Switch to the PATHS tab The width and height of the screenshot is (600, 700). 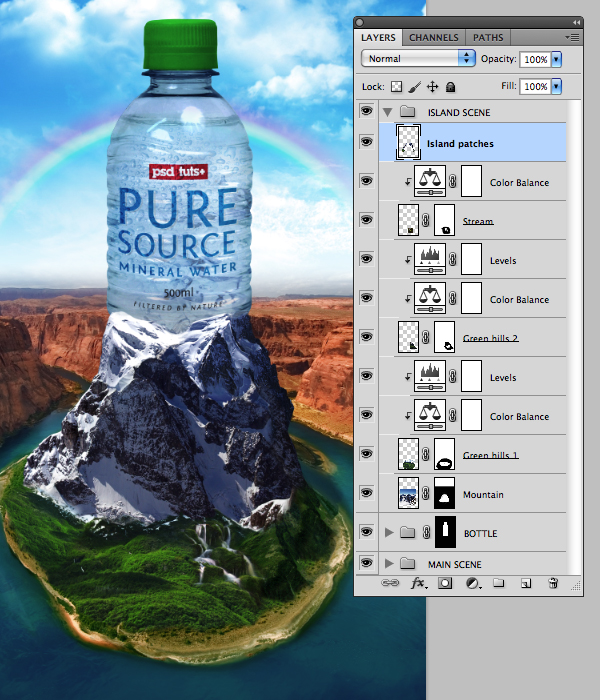pyautogui.click(x=488, y=38)
